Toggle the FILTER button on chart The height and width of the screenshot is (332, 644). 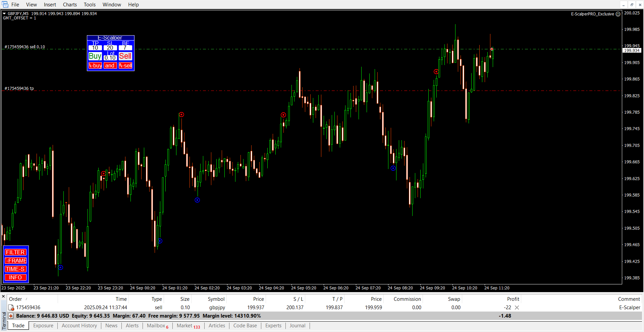coord(15,252)
